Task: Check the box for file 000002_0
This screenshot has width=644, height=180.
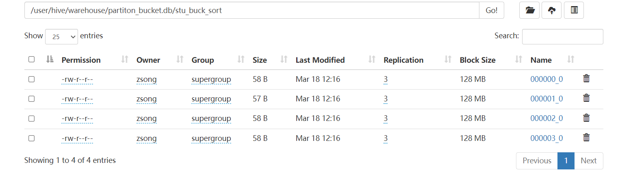Action: [31, 119]
